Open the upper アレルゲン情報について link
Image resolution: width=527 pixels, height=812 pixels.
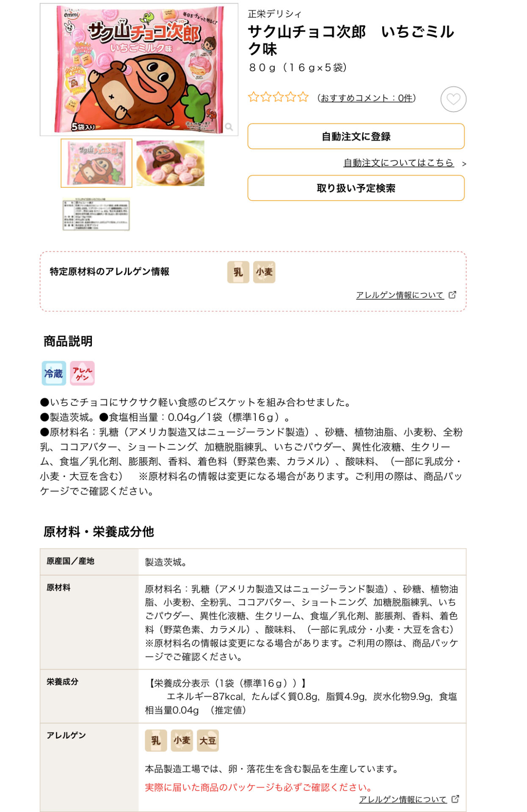(400, 295)
